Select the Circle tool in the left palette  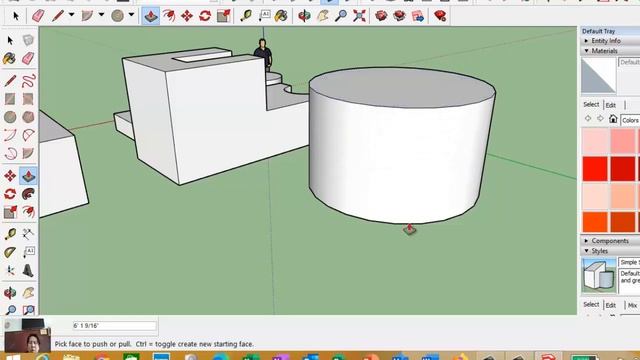[x=10, y=117]
